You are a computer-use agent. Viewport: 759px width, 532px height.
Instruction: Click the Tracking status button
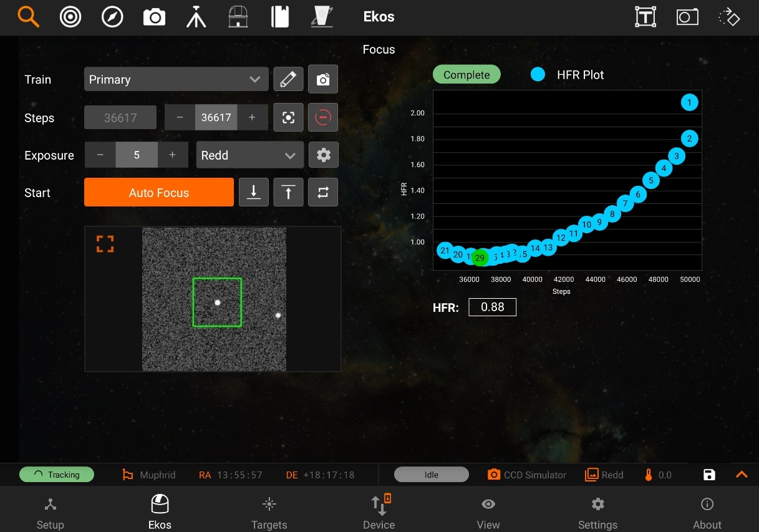coord(57,475)
